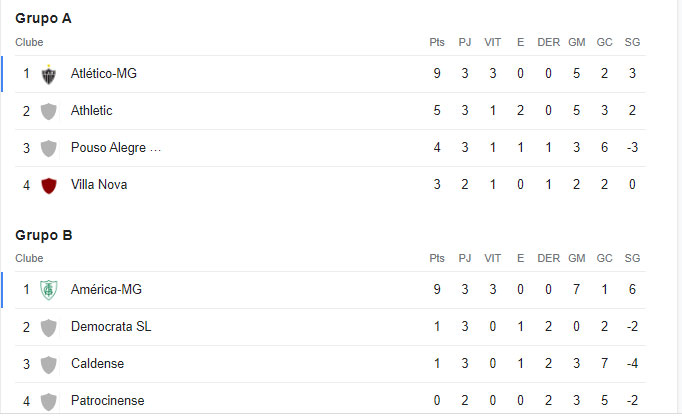
Task: Click the Villa Nova red shield icon
Action: tap(49, 186)
